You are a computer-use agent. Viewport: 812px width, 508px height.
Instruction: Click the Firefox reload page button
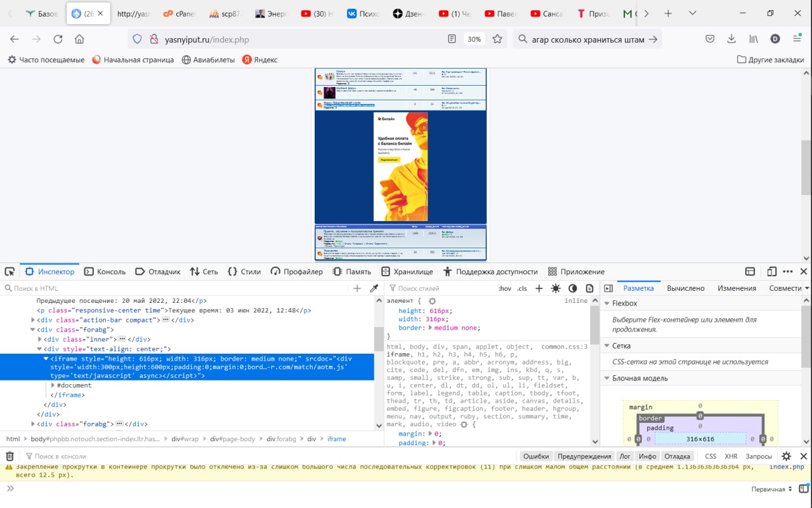pos(58,39)
